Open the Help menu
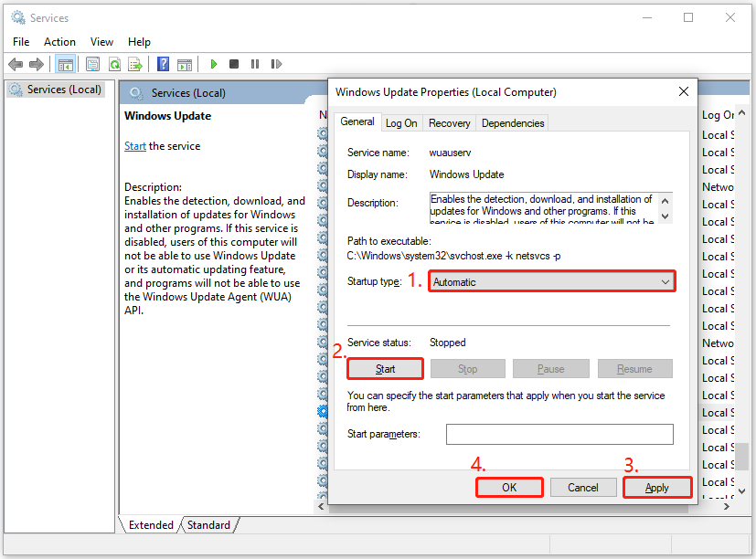This screenshot has width=756, height=559. pyautogui.click(x=139, y=42)
